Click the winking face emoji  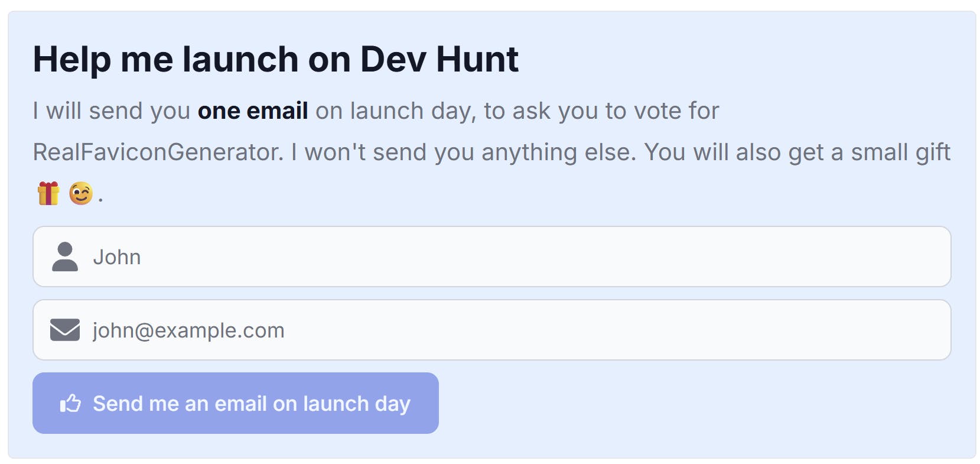pos(81,193)
